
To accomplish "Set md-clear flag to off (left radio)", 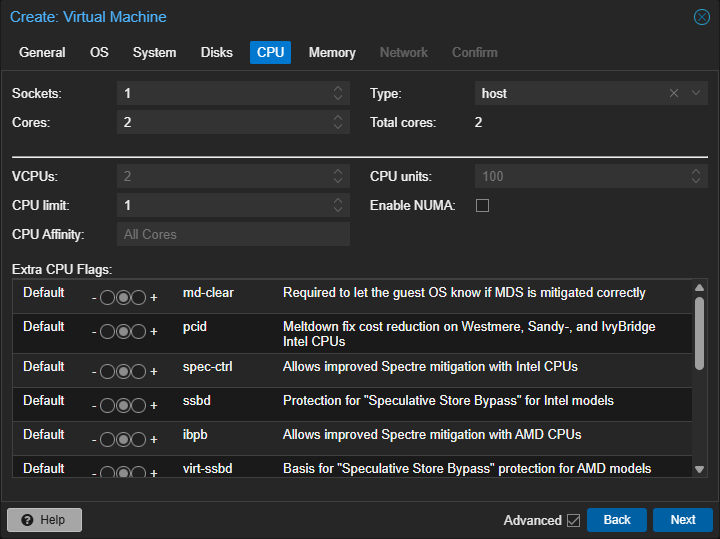I will (107, 298).
